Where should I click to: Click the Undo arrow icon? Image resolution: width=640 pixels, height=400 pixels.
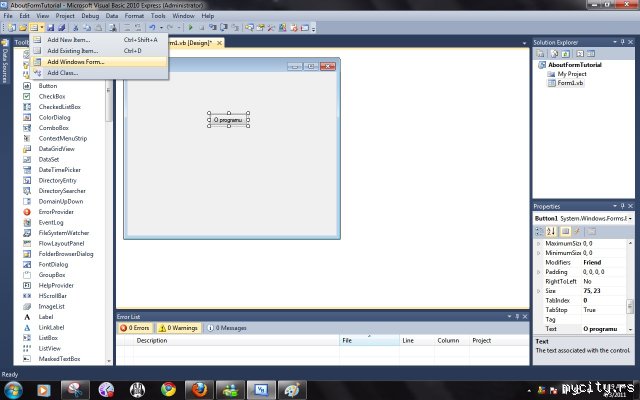point(152,28)
